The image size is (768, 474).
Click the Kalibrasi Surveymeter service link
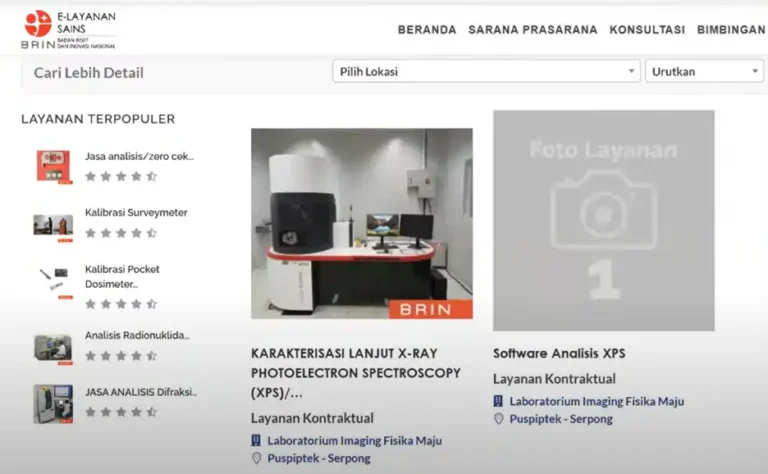136,212
